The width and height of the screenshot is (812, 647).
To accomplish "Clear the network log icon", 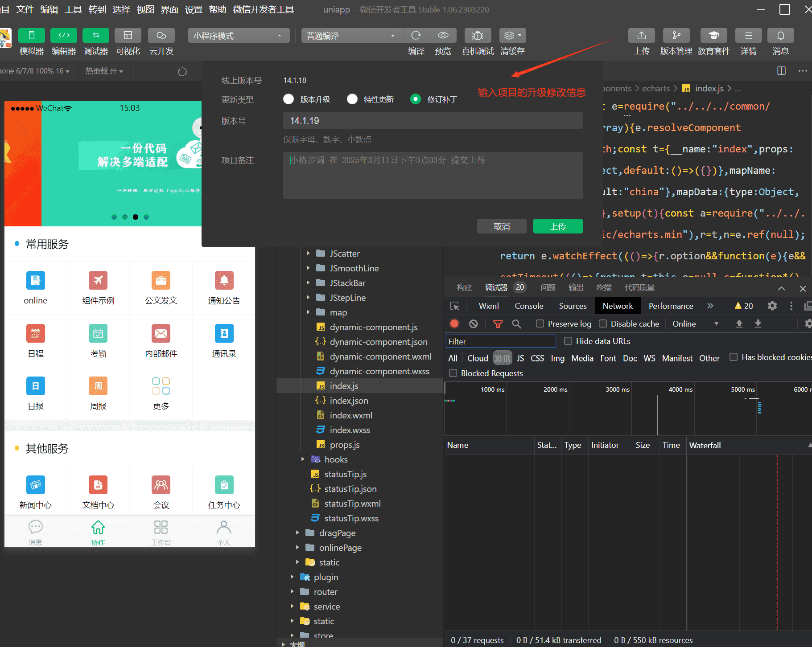I will pyautogui.click(x=474, y=323).
